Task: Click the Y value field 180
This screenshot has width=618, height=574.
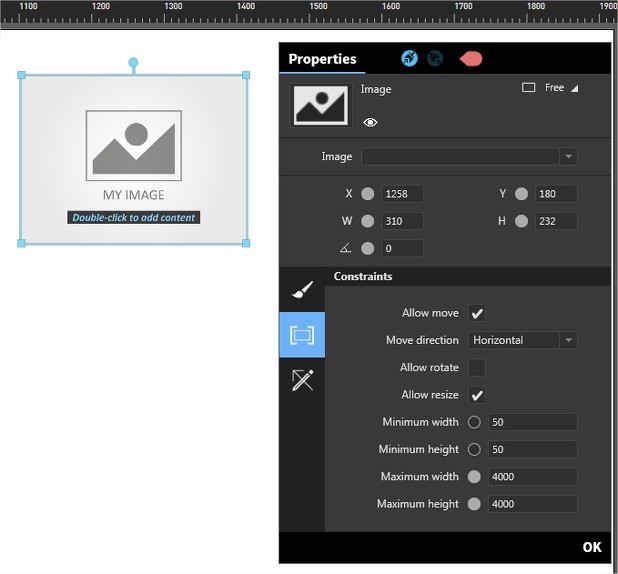Action: pos(556,194)
